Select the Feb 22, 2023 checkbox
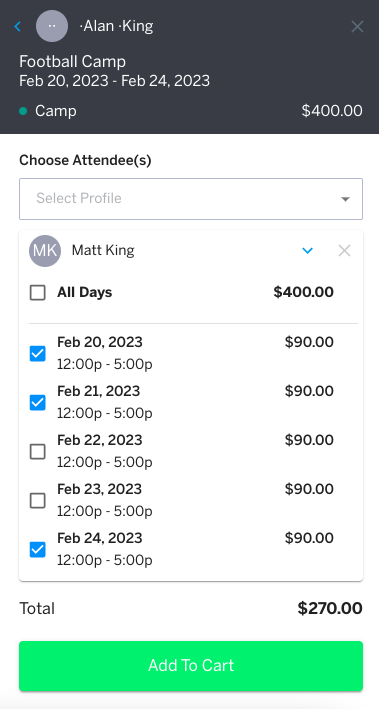This screenshot has width=379, height=709. pyautogui.click(x=38, y=451)
